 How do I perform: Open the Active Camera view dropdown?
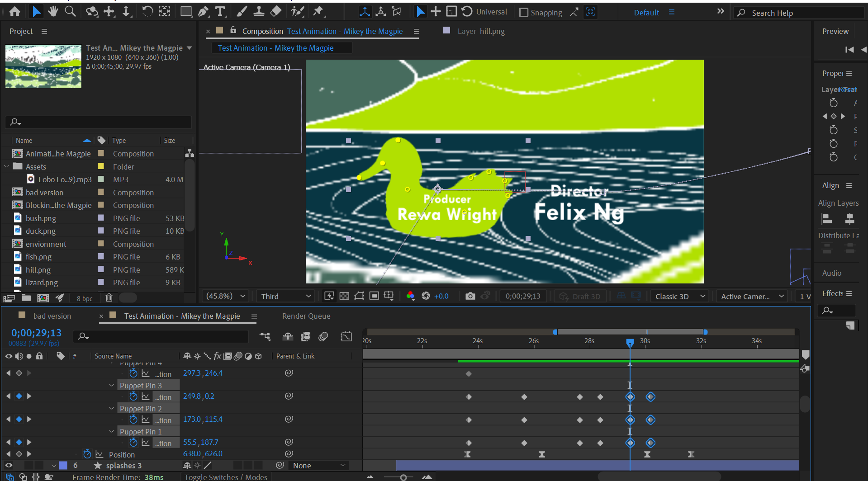click(x=752, y=297)
